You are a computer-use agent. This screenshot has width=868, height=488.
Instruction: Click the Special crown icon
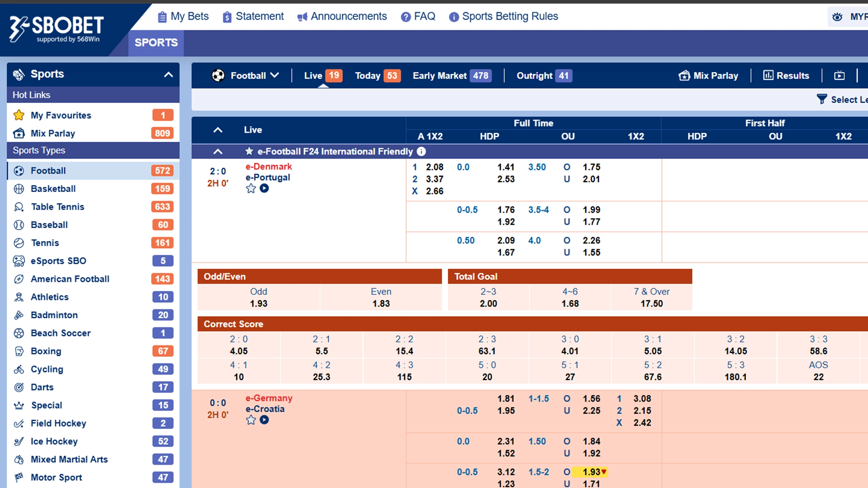19,405
